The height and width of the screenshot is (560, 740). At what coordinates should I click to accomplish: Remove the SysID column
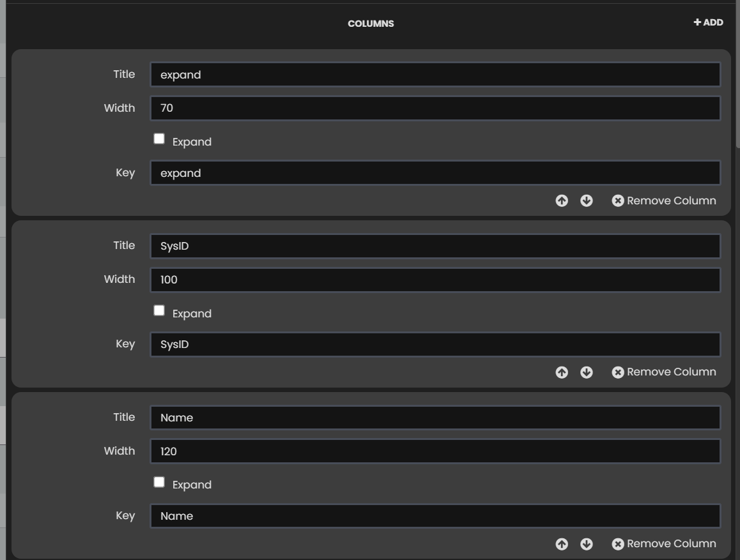[664, 372]
